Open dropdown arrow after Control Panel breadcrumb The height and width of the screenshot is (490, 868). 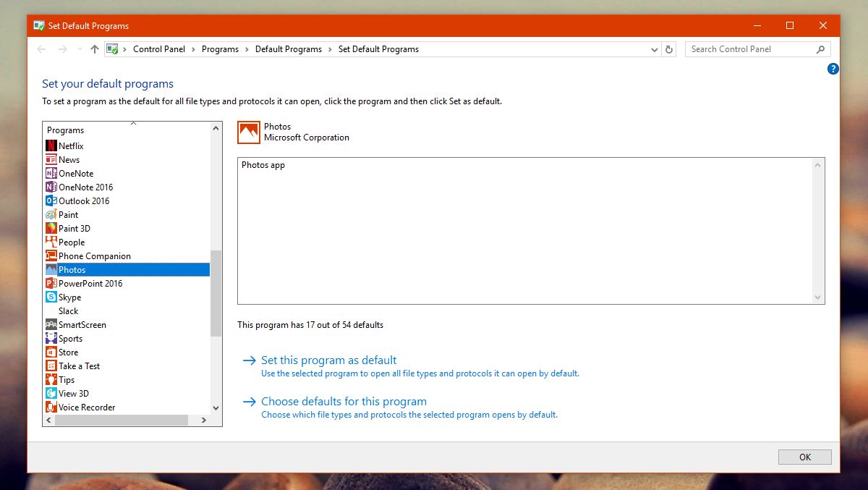click(x=193, y=49)
